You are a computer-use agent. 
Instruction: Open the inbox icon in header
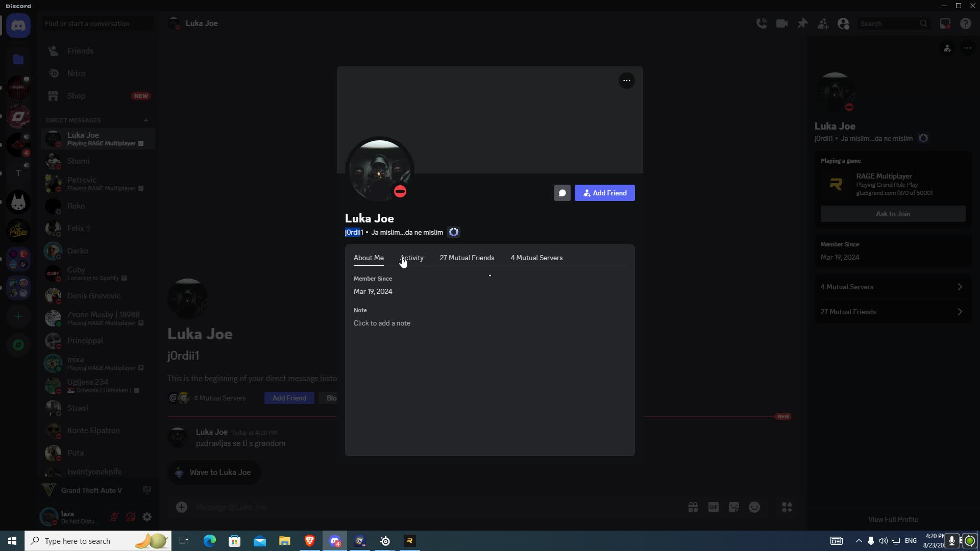pyautogui.click(x=945, y=23)
